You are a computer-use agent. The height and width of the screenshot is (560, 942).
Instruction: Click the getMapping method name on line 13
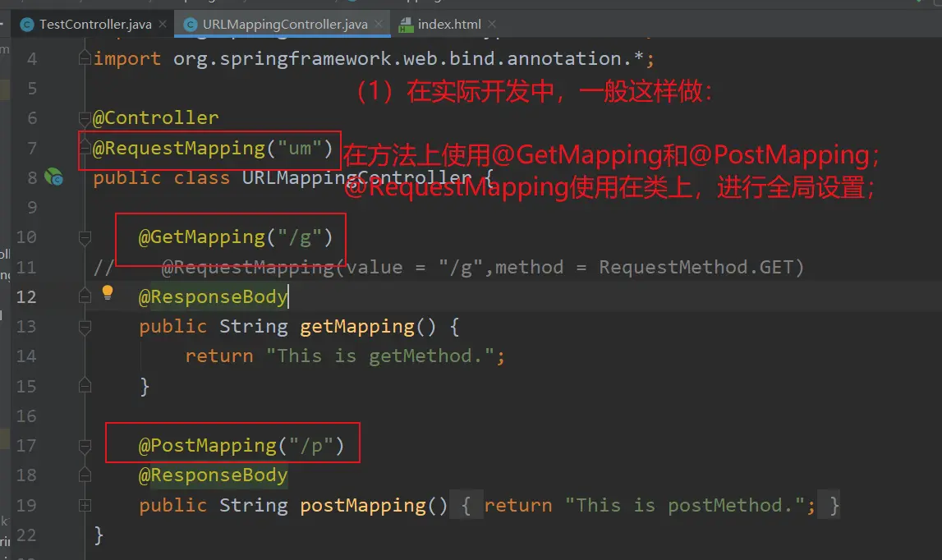point(357,326)
